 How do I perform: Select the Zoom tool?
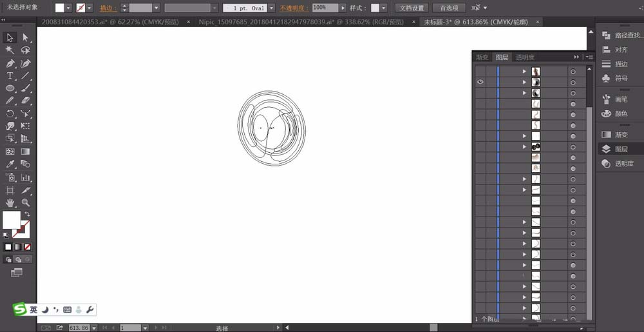pos(26,202)
